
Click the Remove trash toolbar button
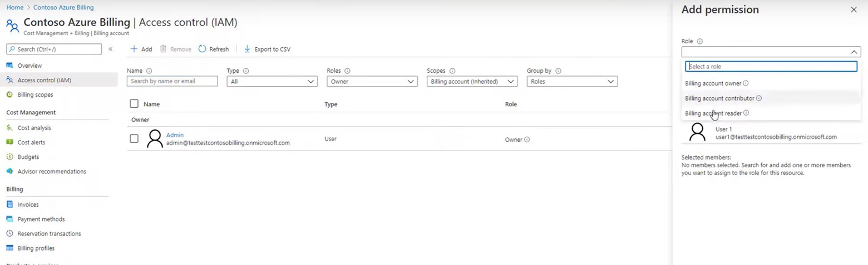[175, 49]
